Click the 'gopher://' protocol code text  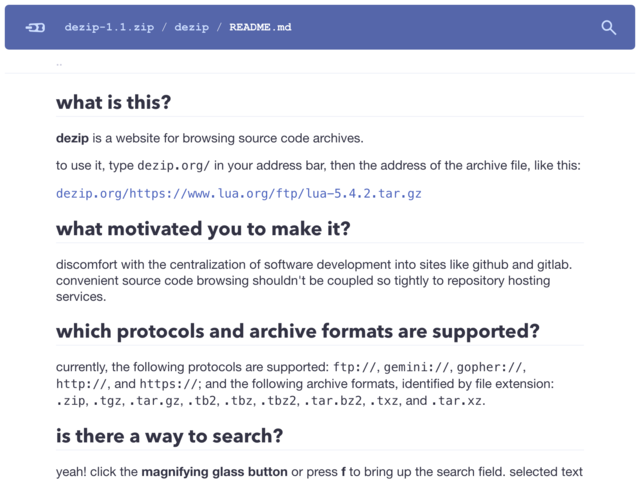[489, 367]
